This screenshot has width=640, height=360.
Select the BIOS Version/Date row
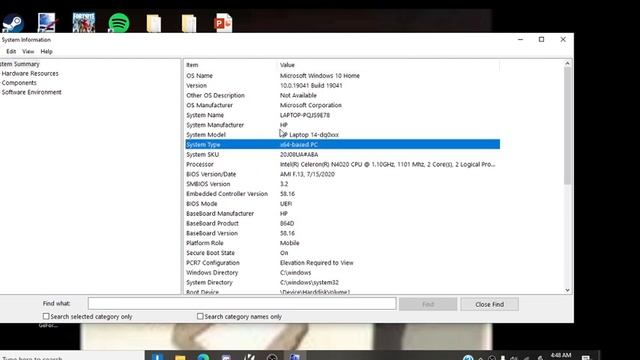coord(342,174)
